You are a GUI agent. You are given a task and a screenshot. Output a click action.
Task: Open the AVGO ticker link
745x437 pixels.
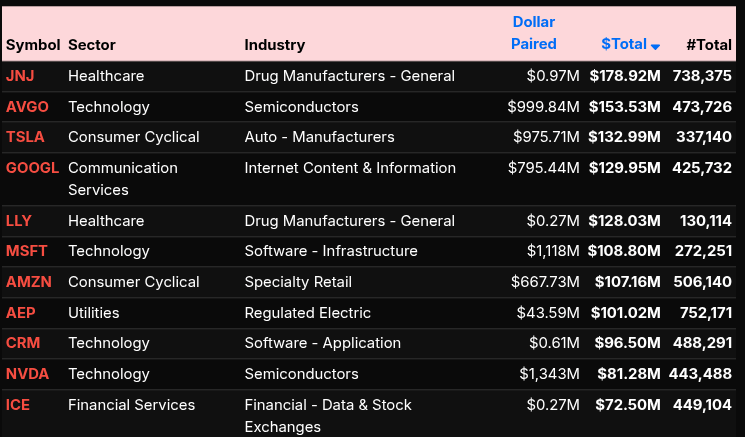tap(27, 107)
